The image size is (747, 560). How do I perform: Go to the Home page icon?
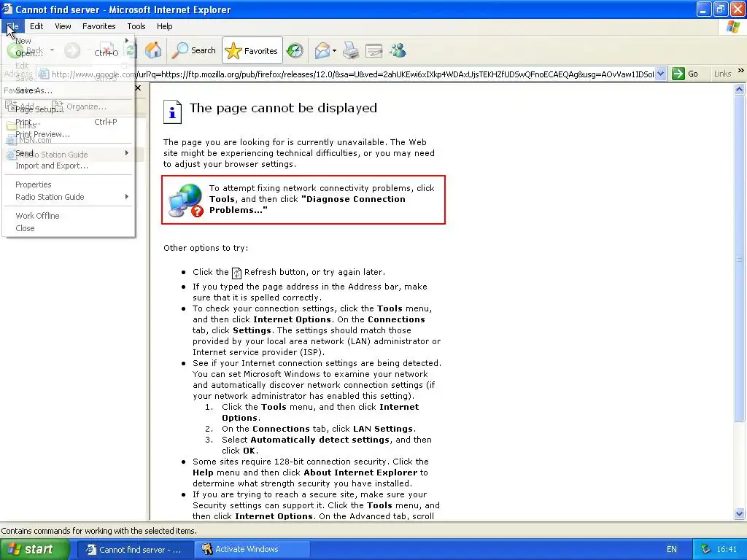point(153,50)
